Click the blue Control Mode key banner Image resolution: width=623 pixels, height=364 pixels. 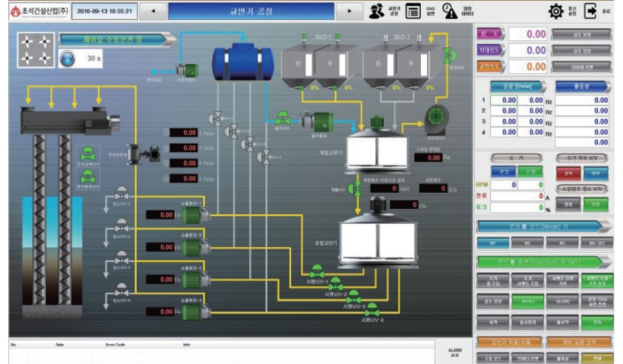(x=542, y=226)
